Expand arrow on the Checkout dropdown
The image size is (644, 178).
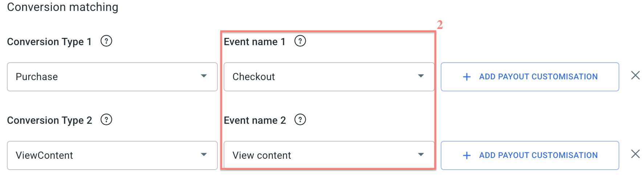(421, 76)
